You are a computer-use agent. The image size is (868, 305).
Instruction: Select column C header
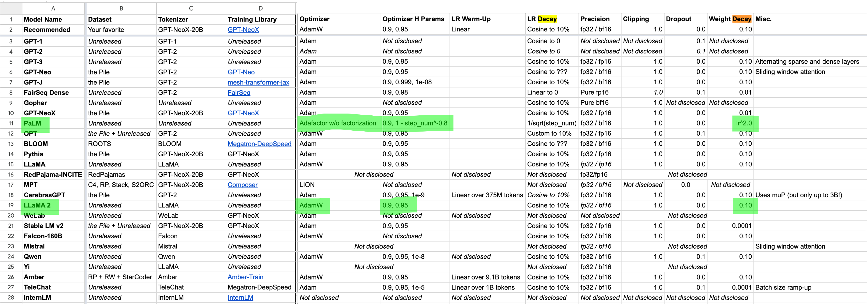tap(191, 8)
